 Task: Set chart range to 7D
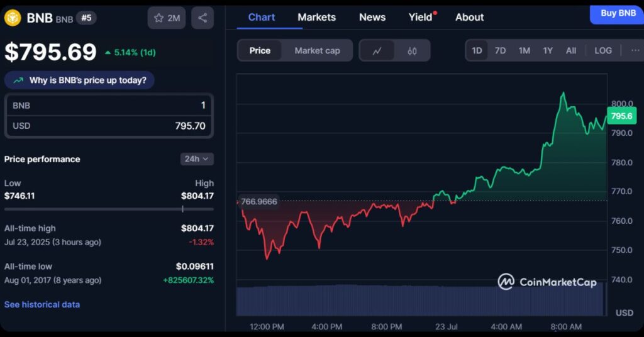tap(500, 50)
